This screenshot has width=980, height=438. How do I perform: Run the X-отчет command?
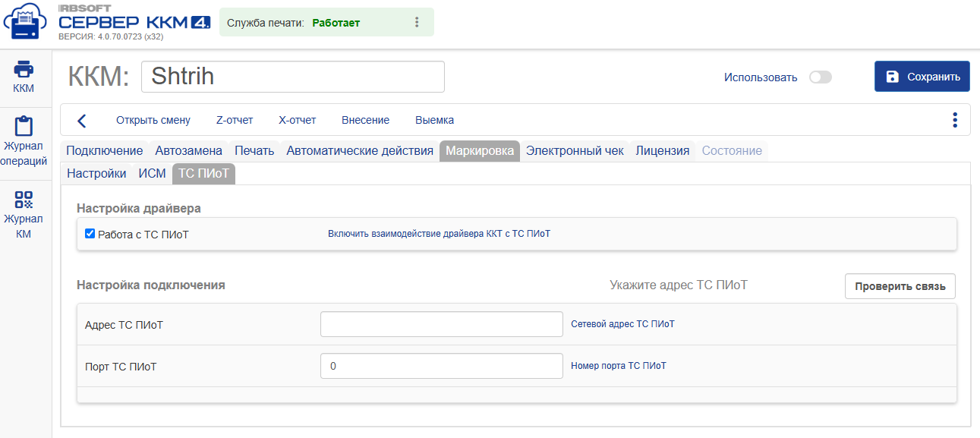[x=298, y=120]
